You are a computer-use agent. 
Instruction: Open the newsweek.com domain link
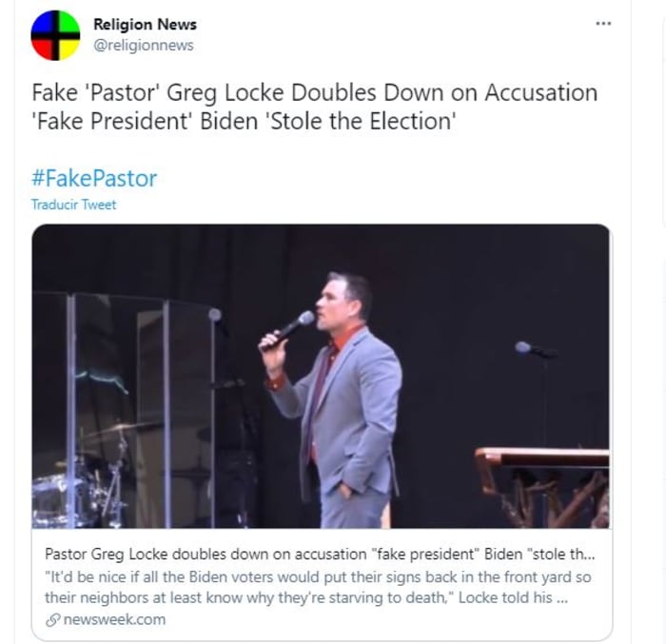tap(114, 619)
